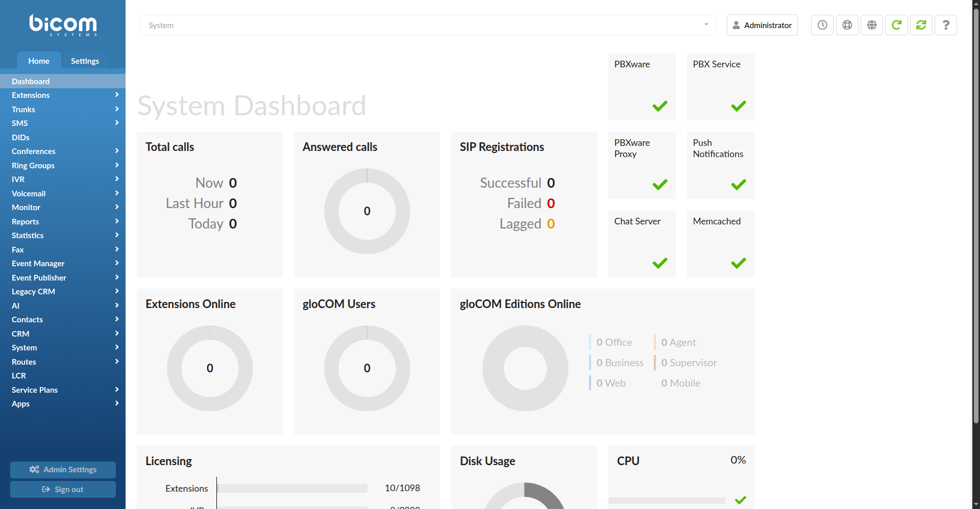Viewport: 980px width, 509px height.
Task: Click the Administrator button
Action: [762, 25]
